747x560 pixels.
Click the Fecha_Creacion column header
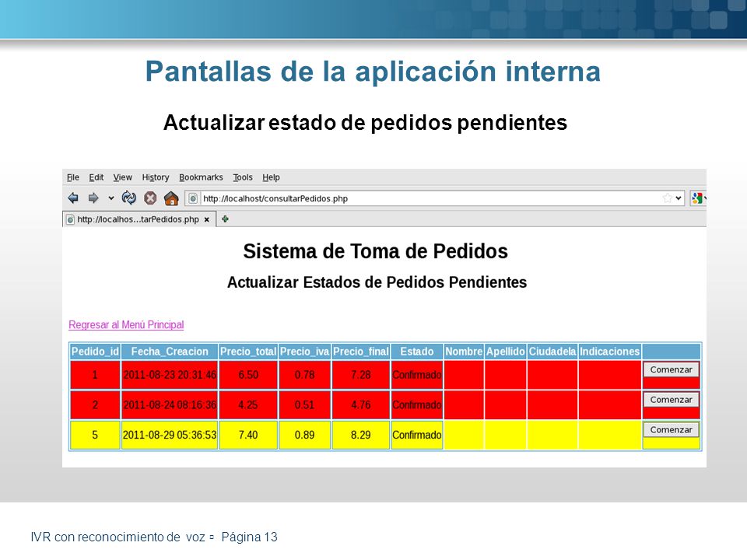coord(170,352)
